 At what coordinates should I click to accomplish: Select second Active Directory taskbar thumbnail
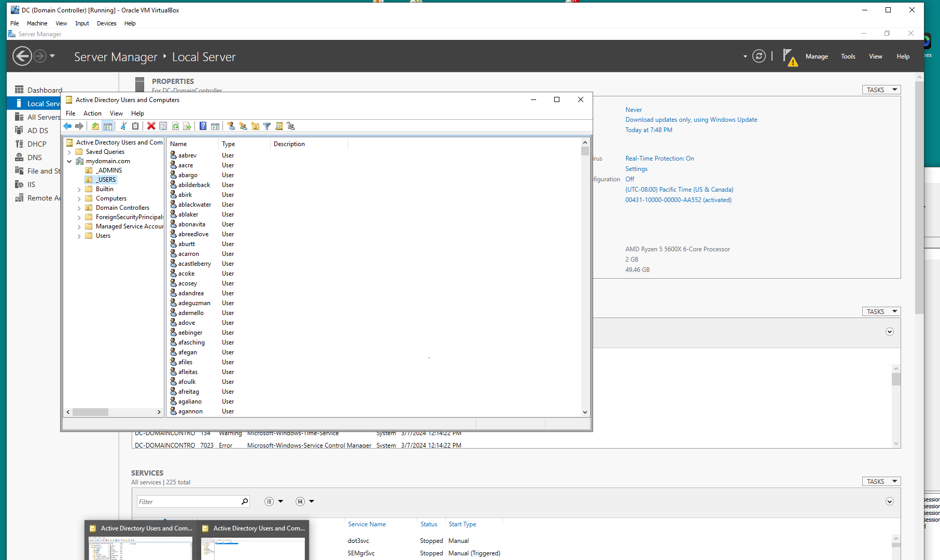253,540
